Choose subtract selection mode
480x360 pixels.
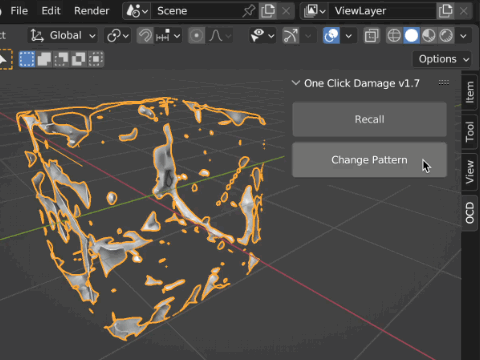pyautogui.click(x=61, y=59)
